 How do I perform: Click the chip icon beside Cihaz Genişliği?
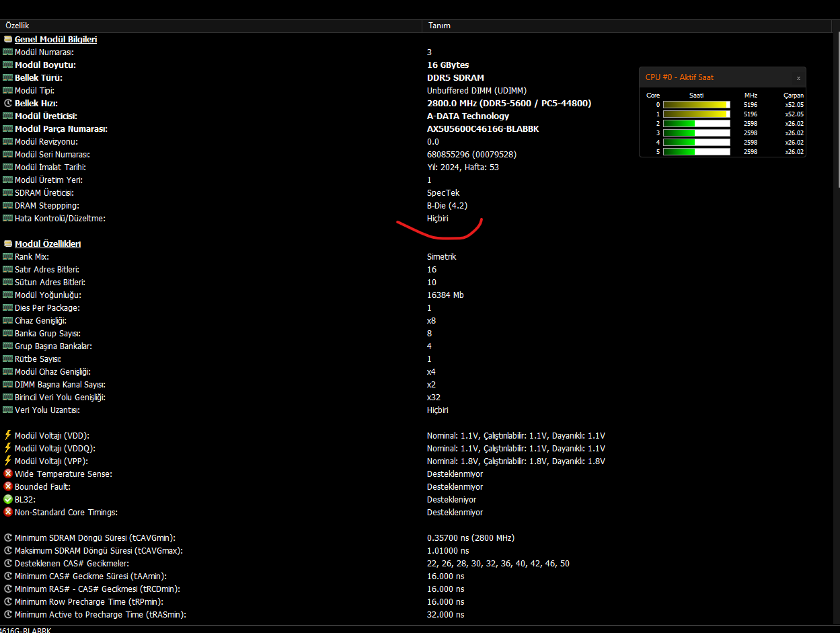pyautogui.click(x=8, y=320)
